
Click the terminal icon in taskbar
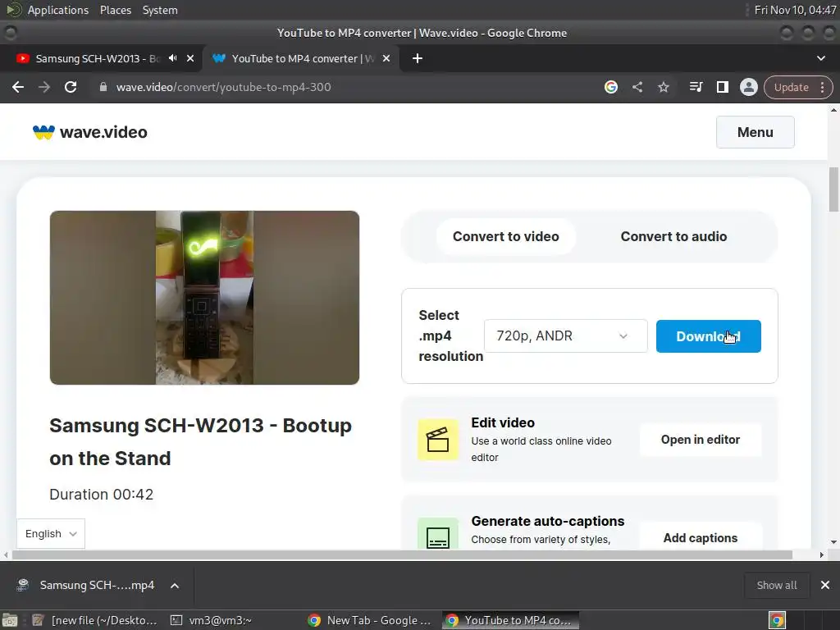[x=176, y=620]
